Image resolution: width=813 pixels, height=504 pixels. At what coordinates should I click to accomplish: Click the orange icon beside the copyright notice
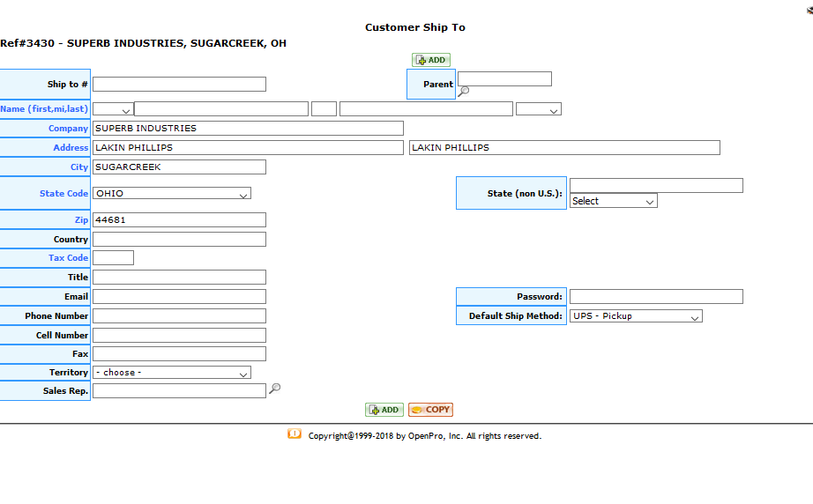tap(295, 434)
